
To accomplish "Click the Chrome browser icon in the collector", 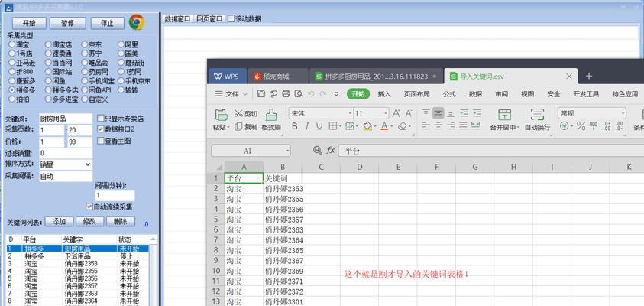I will [x=136, y=21].
